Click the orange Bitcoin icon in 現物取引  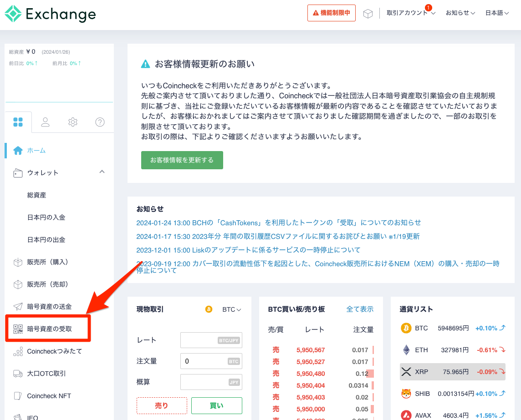pos(209,309)
